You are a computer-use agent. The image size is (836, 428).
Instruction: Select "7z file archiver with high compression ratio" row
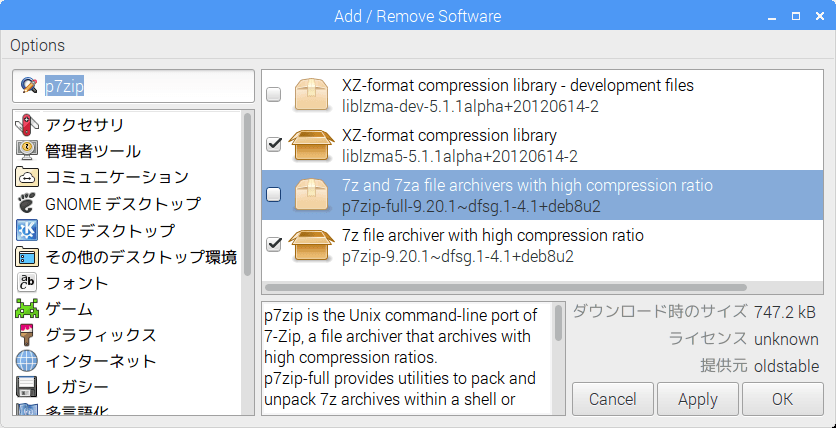tap(542, 245)
